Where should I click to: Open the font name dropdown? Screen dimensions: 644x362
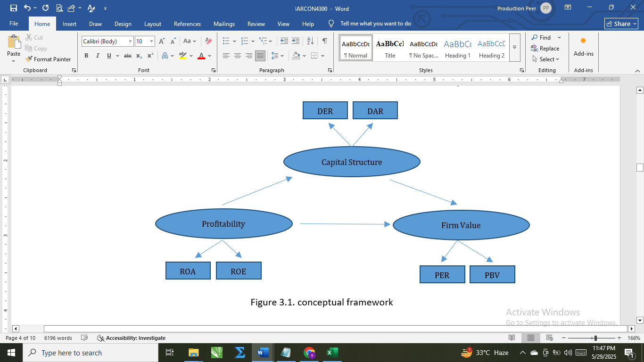[130, 41]
